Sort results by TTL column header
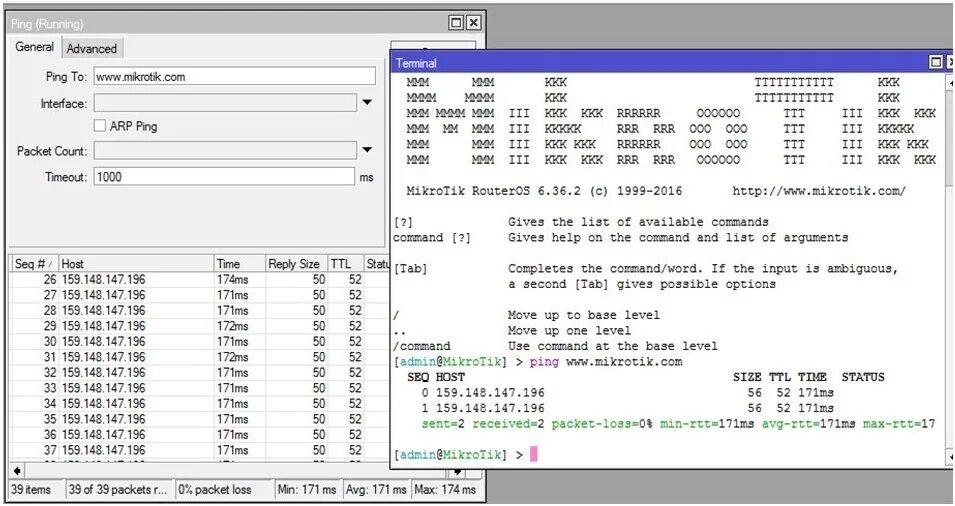Screen dimensions: 955x506 pos(345,264)
